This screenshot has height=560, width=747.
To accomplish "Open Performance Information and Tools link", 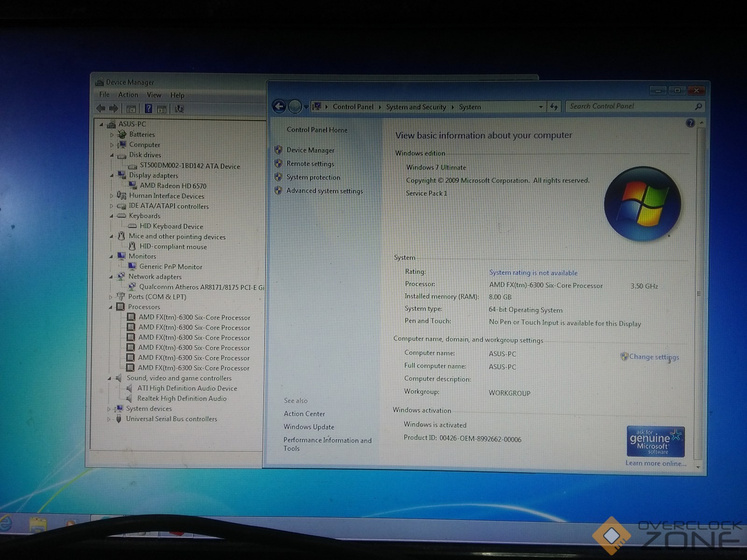I will pos(327,444).
